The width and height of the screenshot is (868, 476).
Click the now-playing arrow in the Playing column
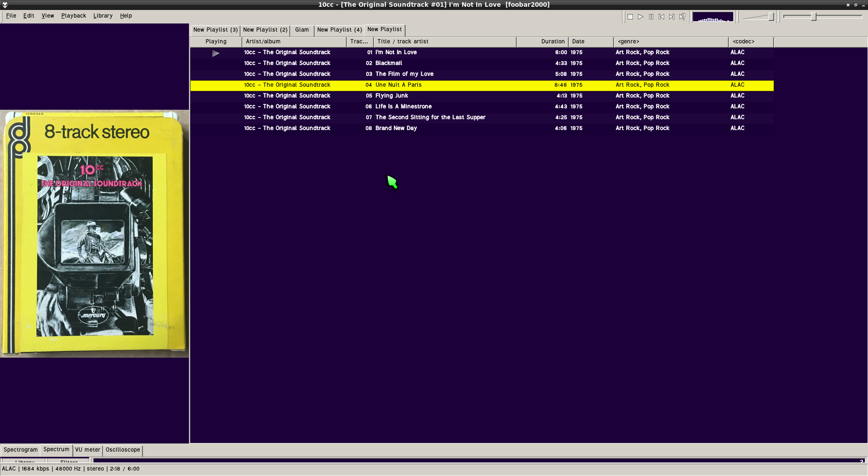[x=216, y=53]
